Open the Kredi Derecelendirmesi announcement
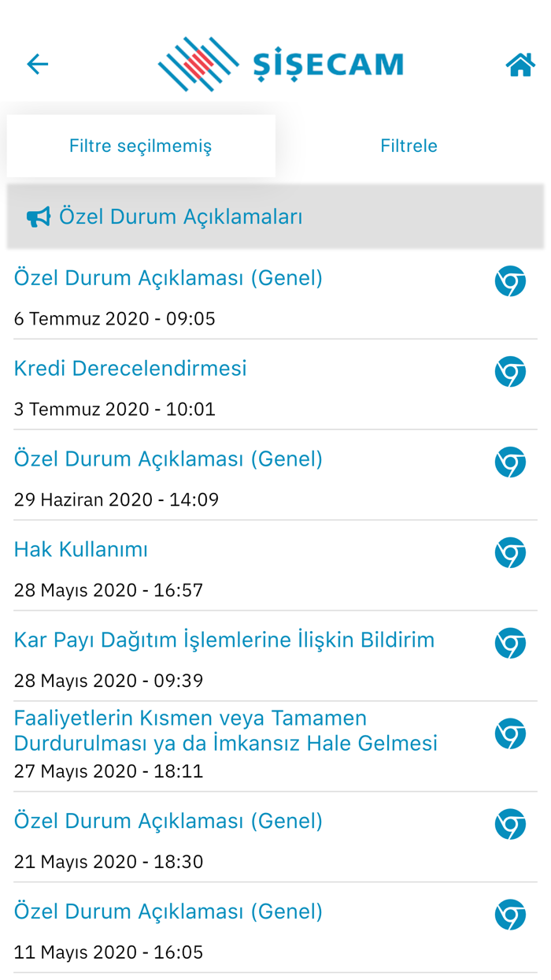The image size is (551, 980). (x=129, y=368)
